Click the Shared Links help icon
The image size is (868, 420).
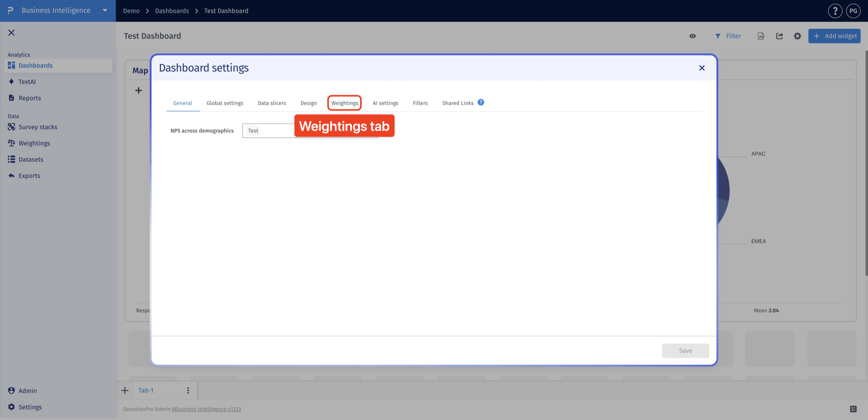[x=481, y=102]
